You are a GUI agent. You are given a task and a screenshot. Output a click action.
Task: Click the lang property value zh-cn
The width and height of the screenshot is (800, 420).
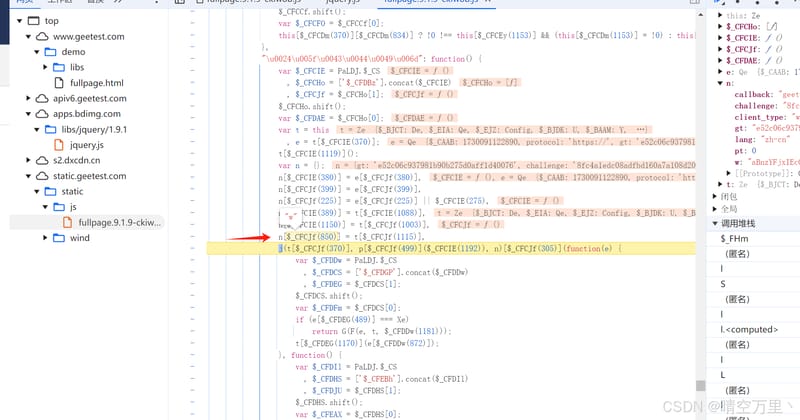coord(776,139)
